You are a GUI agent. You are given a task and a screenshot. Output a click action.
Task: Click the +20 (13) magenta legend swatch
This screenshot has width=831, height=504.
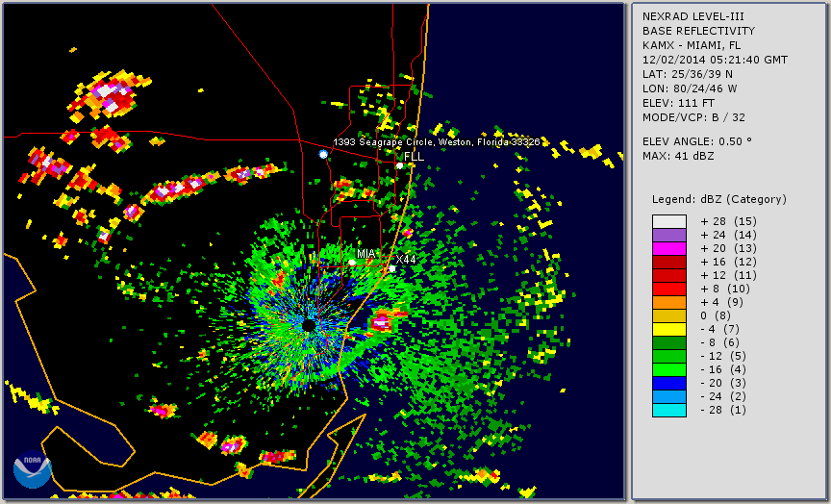[669, 248]
